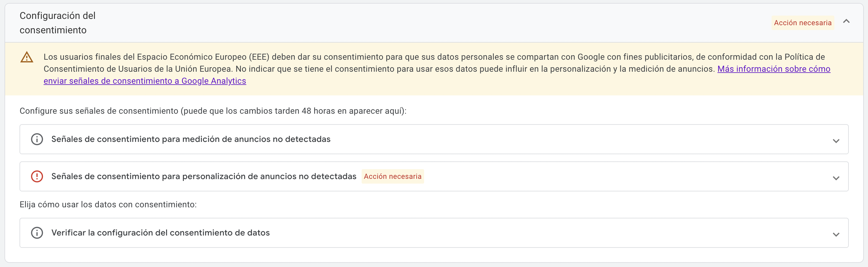Screen dimensions: 868x267
Task: Select 'Señales de consentimiento para medición de anuncios' label
Action: pos(191,139)
